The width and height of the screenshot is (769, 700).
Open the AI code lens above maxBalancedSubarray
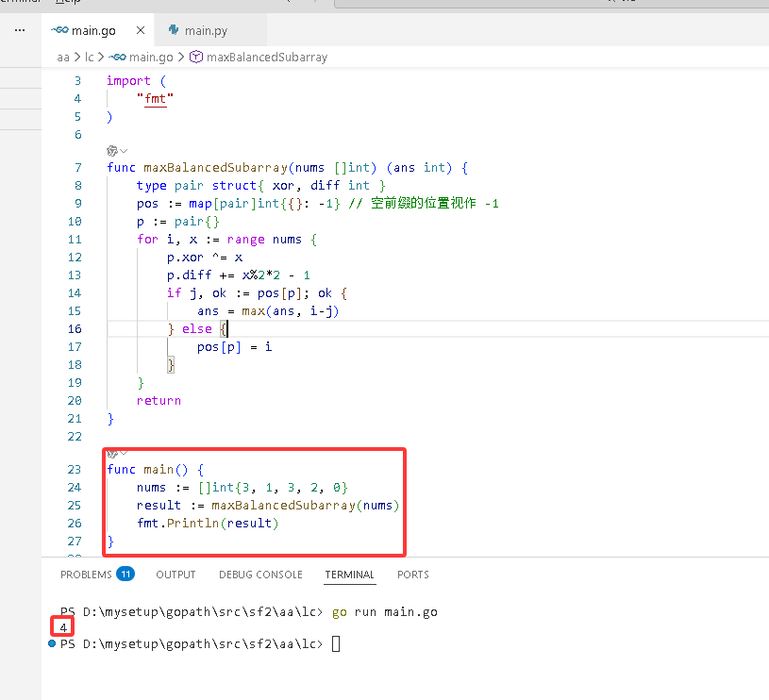(x=116, y=151)
